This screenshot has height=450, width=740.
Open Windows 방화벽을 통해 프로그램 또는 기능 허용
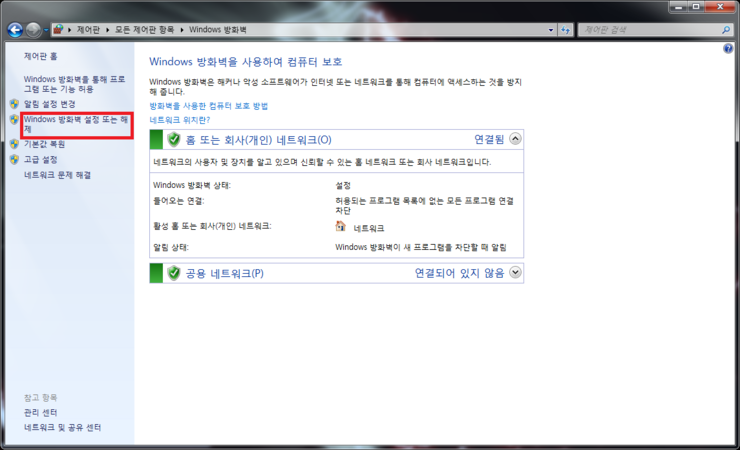coord(74,84)
